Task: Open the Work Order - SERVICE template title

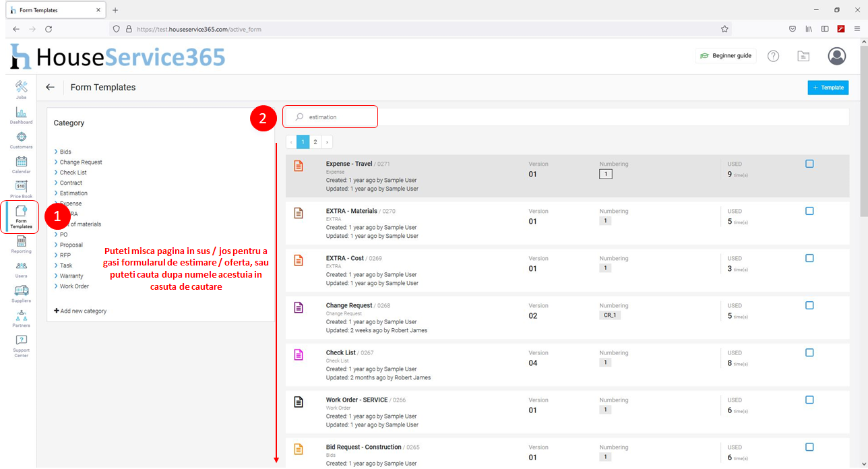Action: pyautogui.click(x=356, y=400)
